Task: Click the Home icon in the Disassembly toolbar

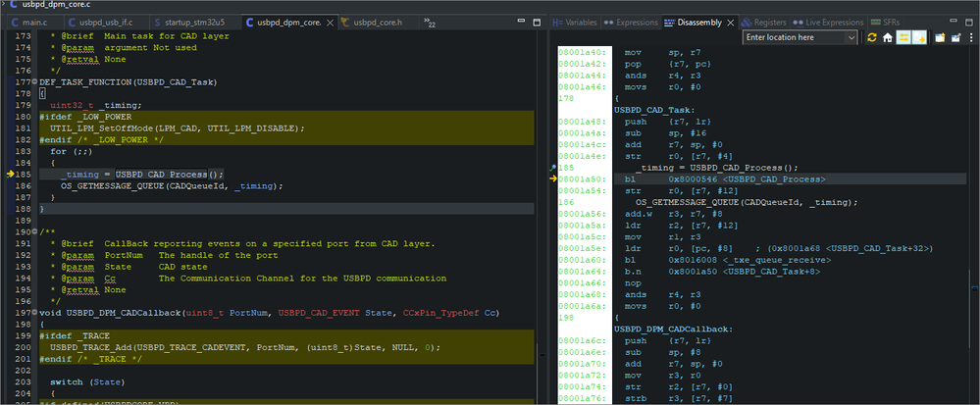Action: (887, 37)
